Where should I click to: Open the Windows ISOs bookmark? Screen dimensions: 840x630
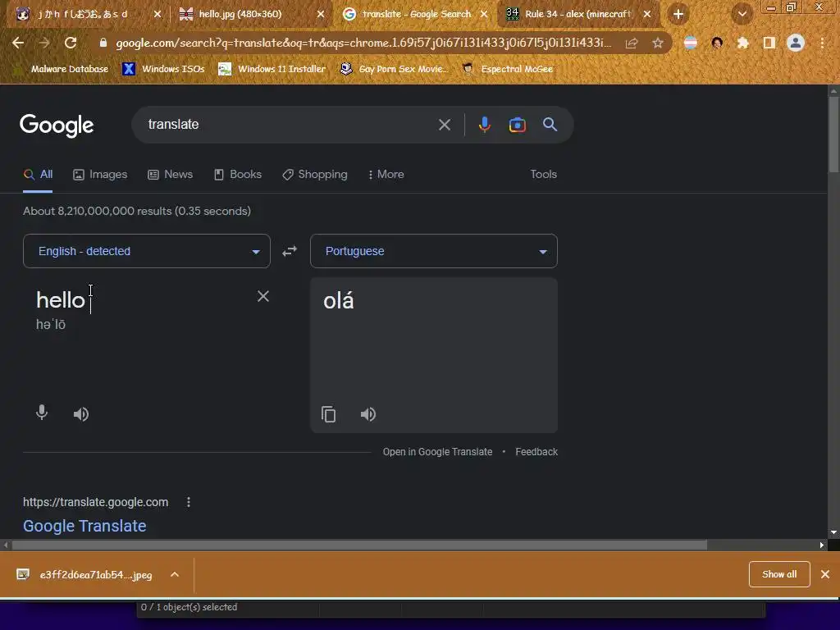(163, 69)
